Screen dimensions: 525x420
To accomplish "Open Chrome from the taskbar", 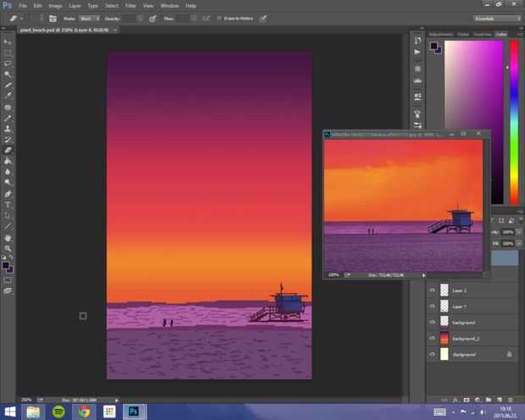I will coord(84,412).
